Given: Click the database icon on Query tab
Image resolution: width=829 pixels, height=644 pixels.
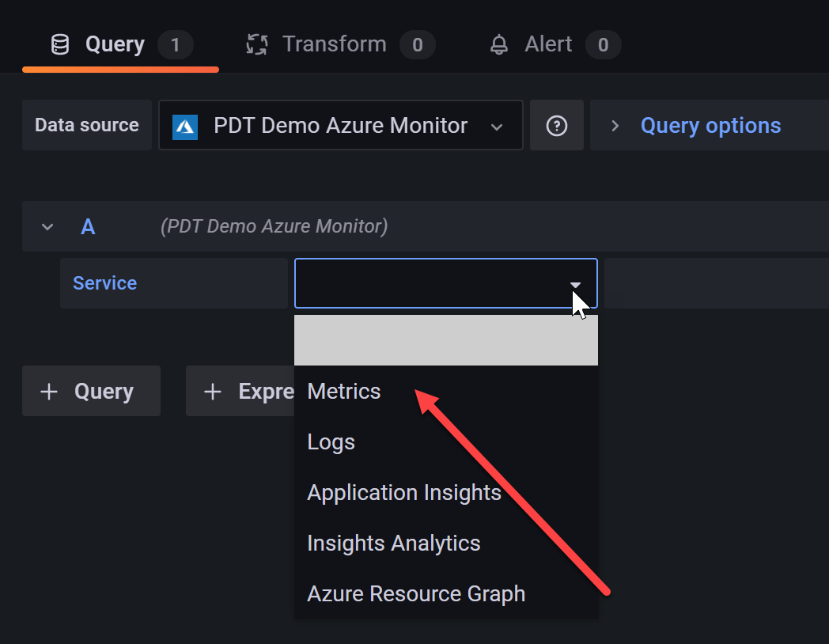Looking at the screenshot, I should click(60, 44).
